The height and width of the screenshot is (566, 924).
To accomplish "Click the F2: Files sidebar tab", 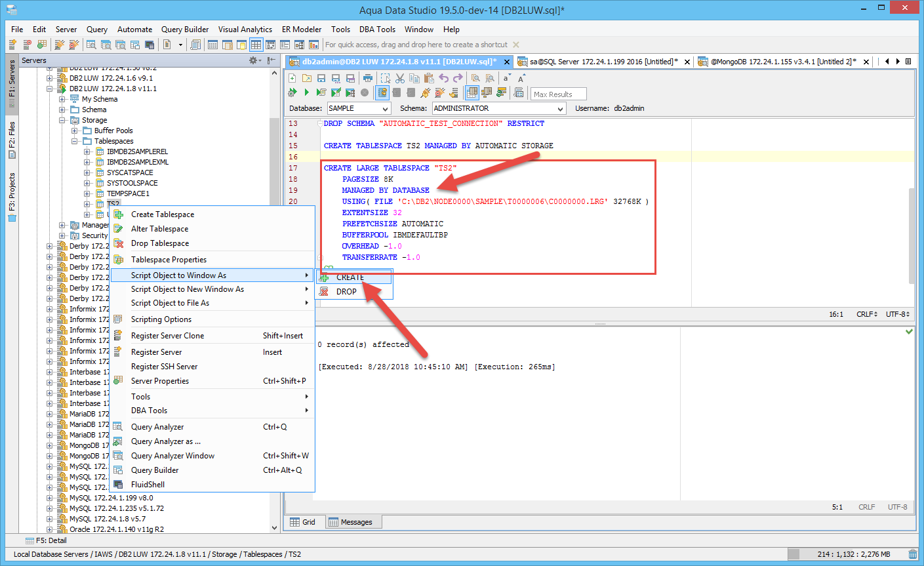I will pyautogui.click(x=12, y=140).
